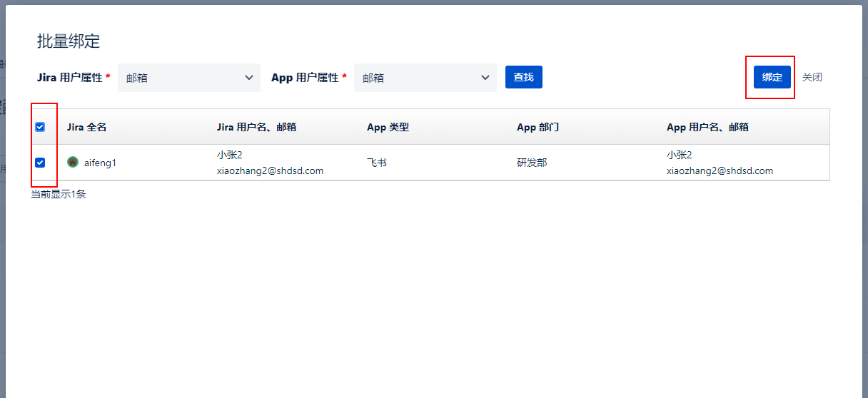
Task: Click the Jira 全名 column header
Action: tap(86, 127)
